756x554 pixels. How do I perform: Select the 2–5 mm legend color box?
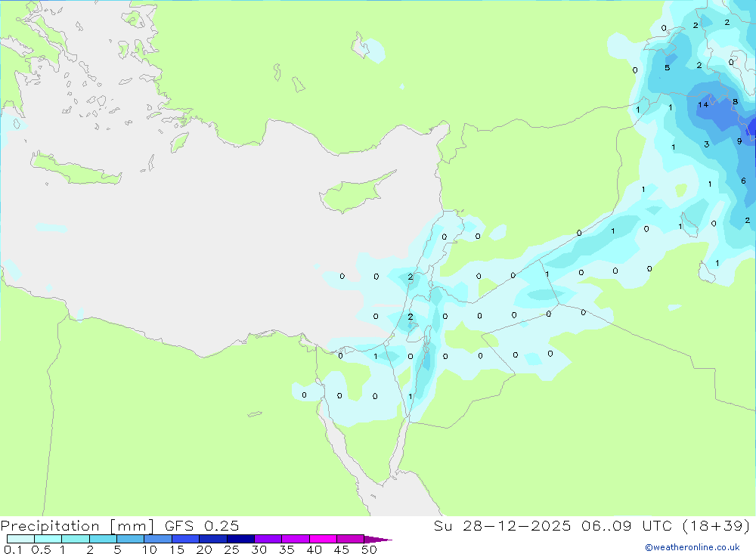[103, 539]
